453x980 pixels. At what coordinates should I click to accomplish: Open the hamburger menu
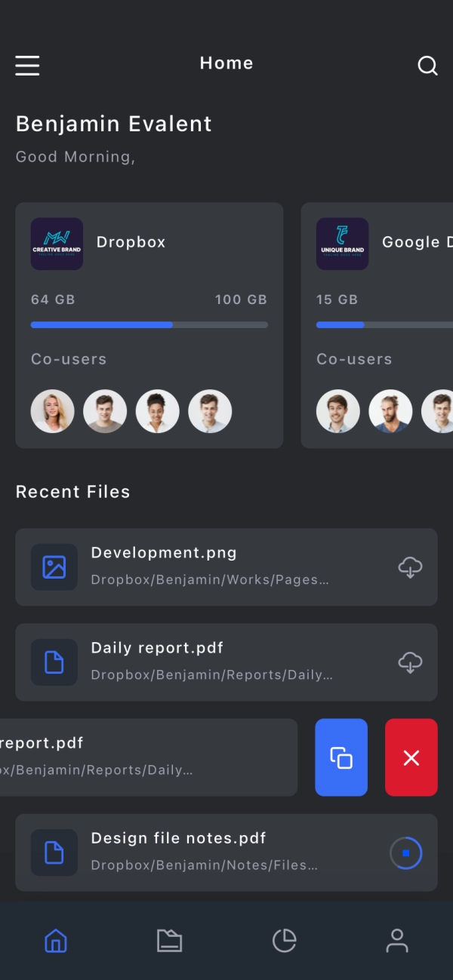click(27, 66)
